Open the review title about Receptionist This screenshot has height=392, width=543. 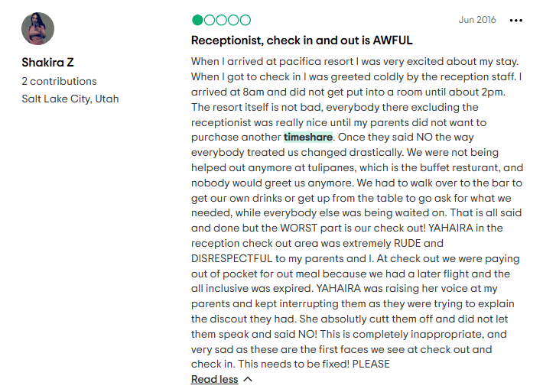(301, 40)
